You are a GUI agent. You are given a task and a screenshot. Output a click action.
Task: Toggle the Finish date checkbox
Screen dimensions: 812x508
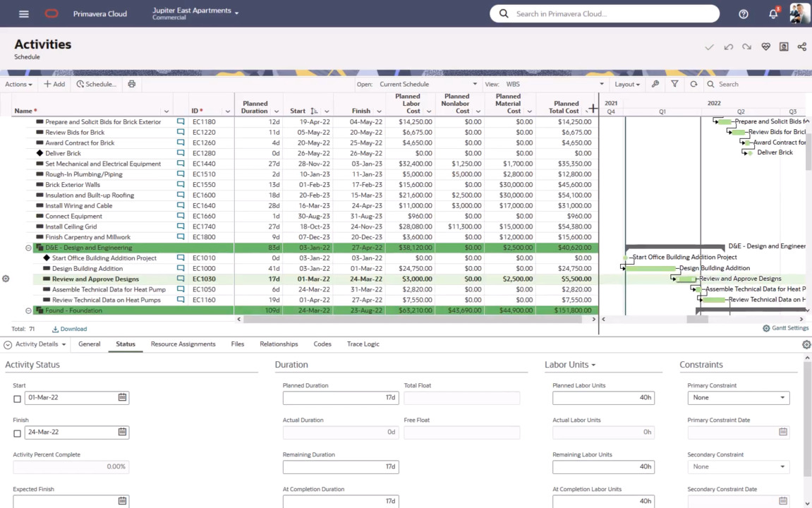tap(18, 433)
